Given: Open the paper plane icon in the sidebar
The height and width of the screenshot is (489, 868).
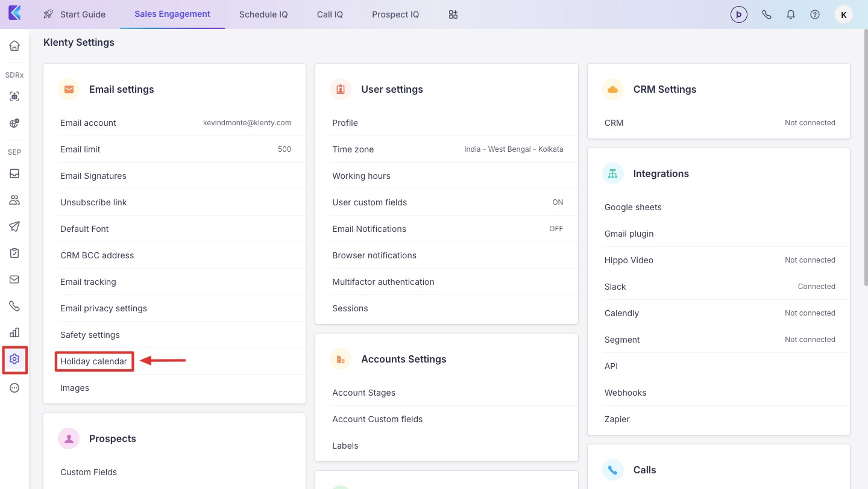Looking at the screenshot, I should coord(14,226).
